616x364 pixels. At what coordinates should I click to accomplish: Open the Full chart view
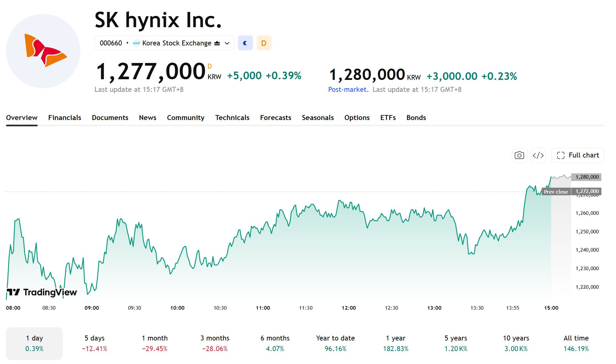coord(577,155)
